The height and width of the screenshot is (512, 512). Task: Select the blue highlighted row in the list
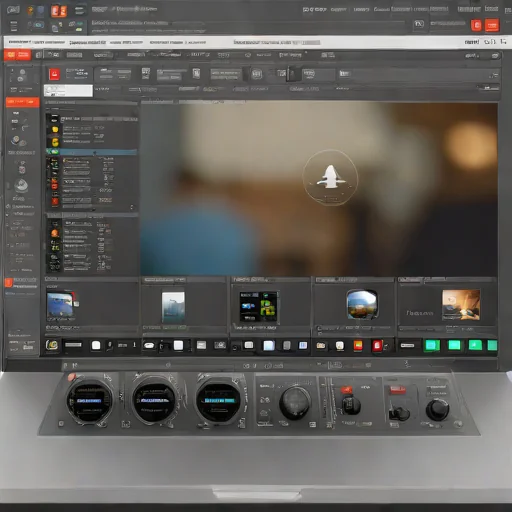[92, 152]
